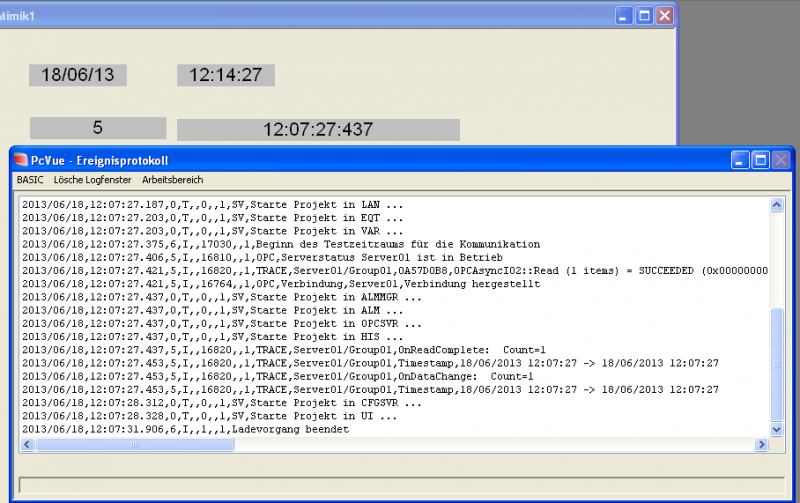Select log line 'Starte Projekt in HIS ...'

[x=213, y=337]
